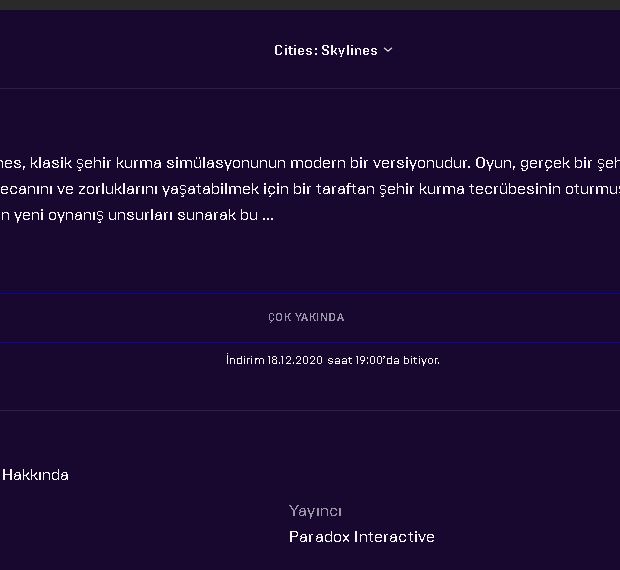The width and height of the screenshot is (620, 570).
Task: Click the chevron beside Cities: Skylines
Action: [388, 50]
